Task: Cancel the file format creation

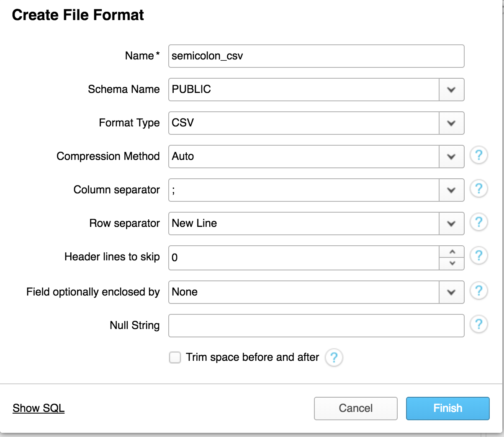Action: 355,409
